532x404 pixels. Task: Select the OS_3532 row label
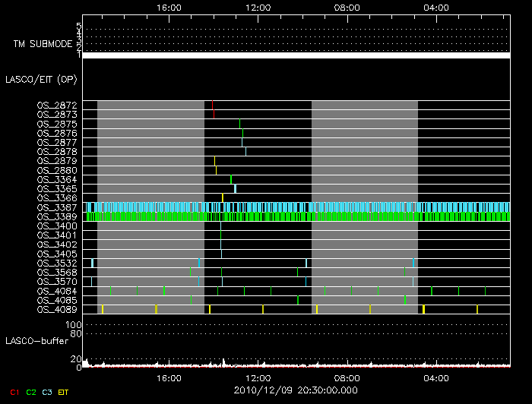[x=57, y=263]
